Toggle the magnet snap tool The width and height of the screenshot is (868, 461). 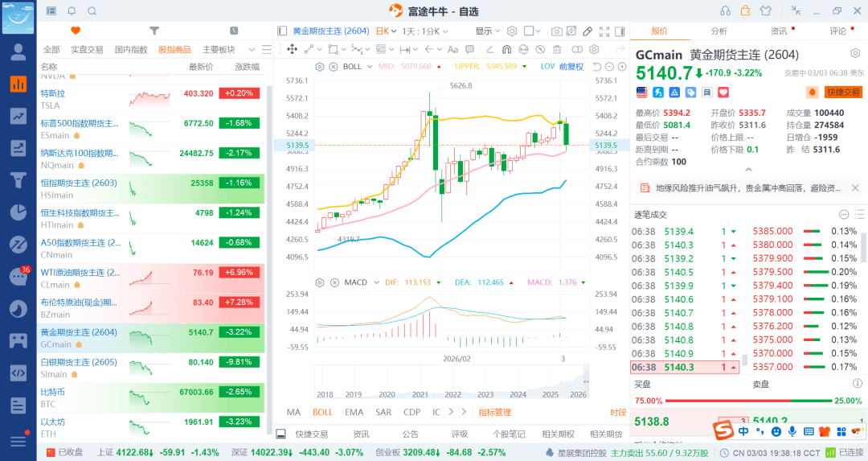(x=506, y=49)
